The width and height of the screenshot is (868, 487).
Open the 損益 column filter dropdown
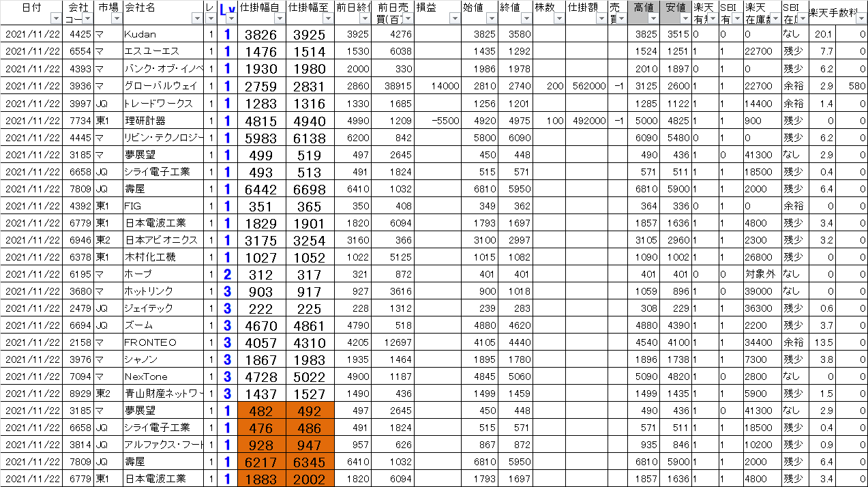point(455,19)
